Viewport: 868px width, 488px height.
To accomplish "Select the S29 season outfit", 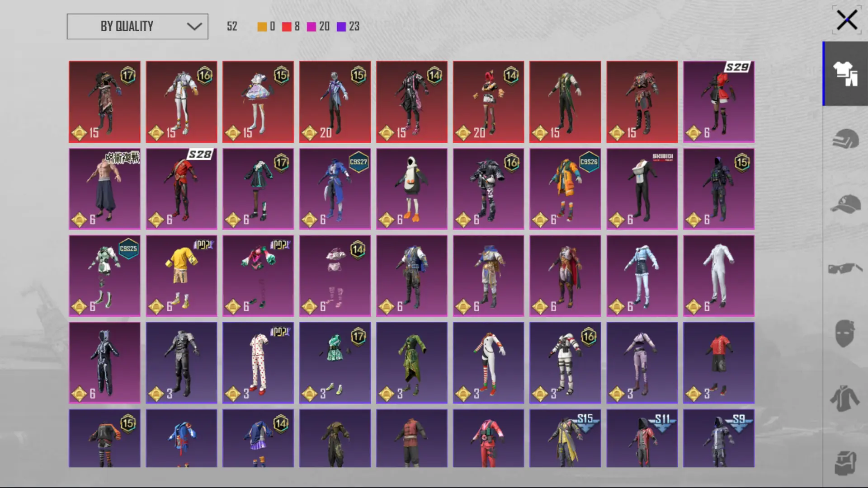I will (x=718, y=102).
